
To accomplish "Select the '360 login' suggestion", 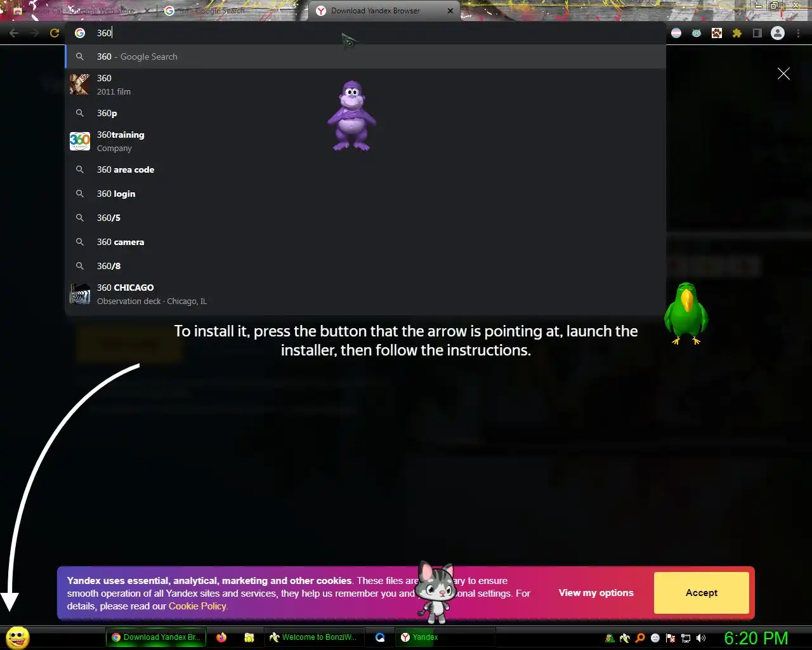I will 365,194.
